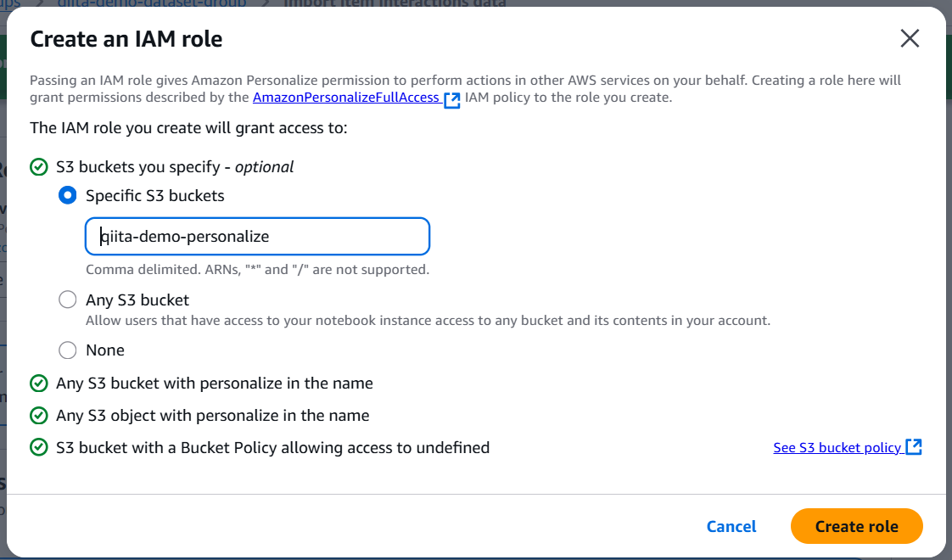Click external-link icon beside See S3 bucket policy
This screenshot has width=952, height=560.
914,447
